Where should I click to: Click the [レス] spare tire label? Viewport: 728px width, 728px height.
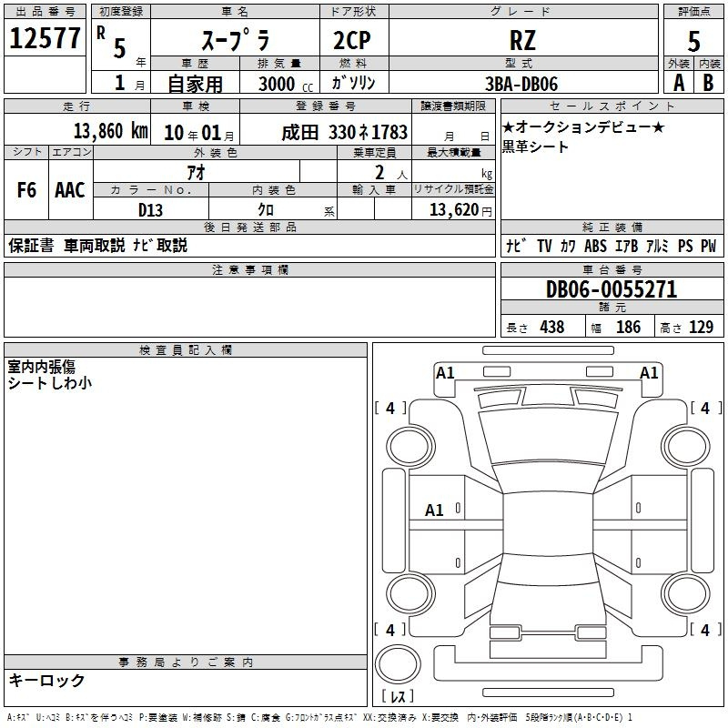tap(398, 696)
